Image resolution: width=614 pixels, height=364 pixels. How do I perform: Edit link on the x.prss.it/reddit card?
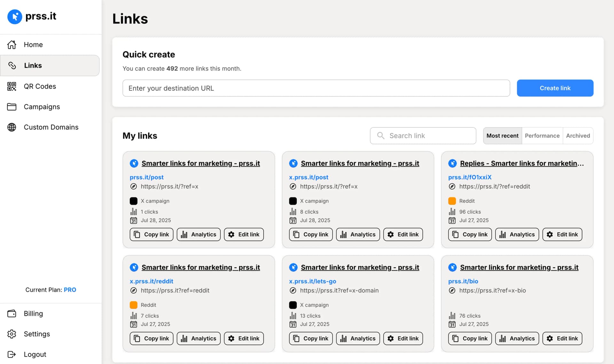244,339
